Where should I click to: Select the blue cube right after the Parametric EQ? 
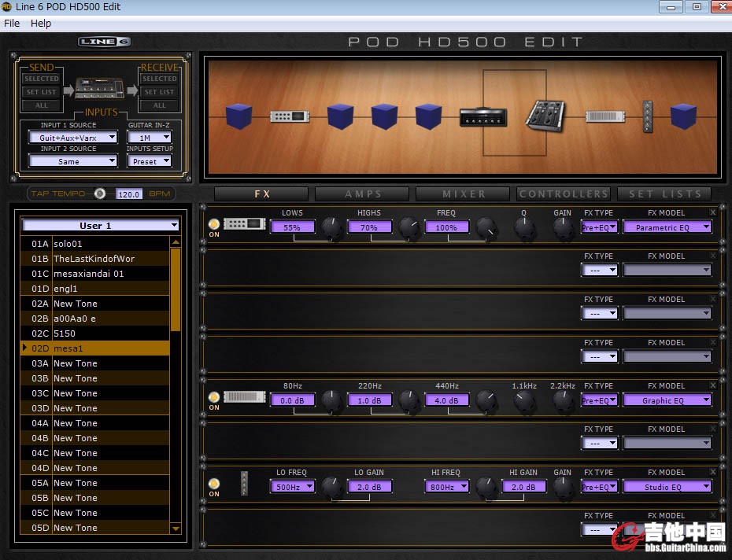tap(340, 116)
